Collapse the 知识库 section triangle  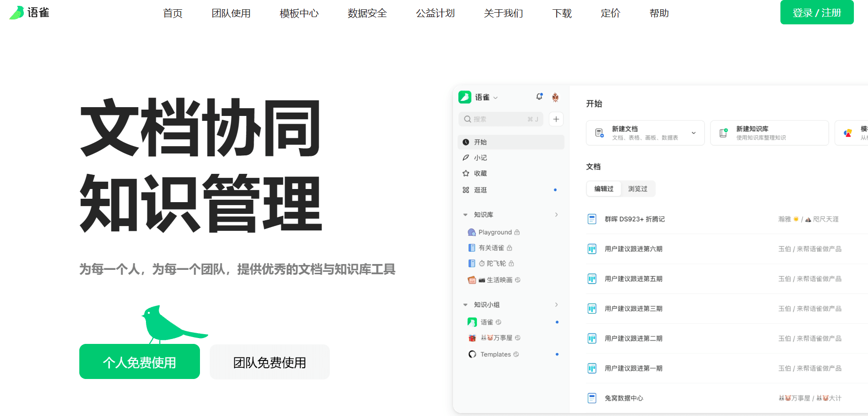coord(465,215)
